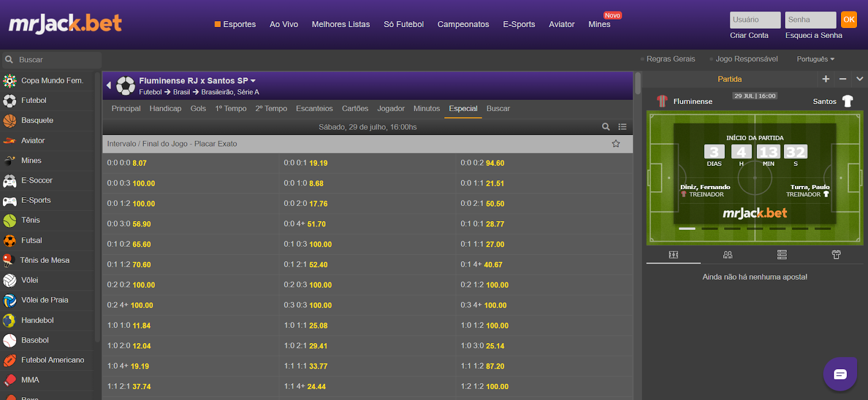Image resolution: width=868 pixels, height=400 pixels.
Task: Open the MMA glove icon
Action: click(x=10, y=380)
